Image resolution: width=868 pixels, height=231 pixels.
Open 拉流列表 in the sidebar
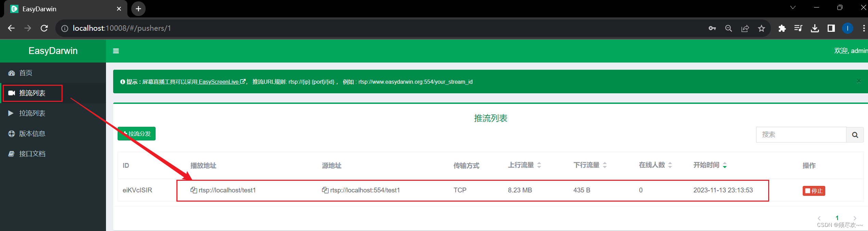tap(53, 113)
